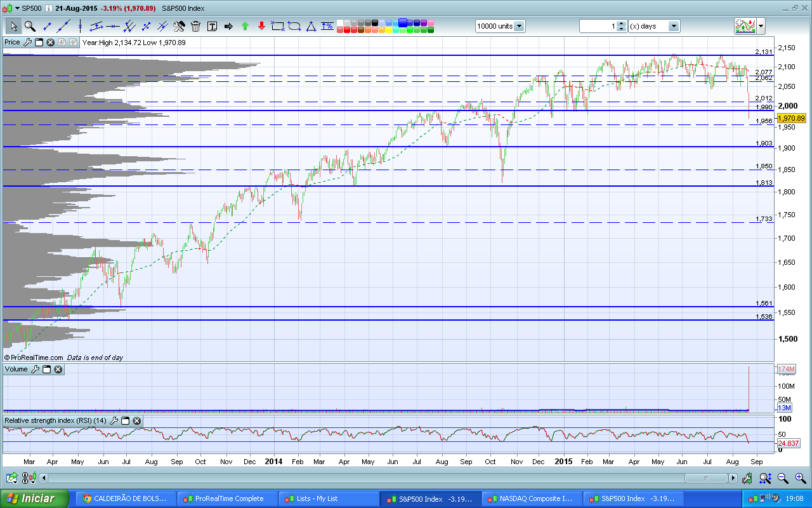Open the 10000 units dropdown

(x=519, y=26)
